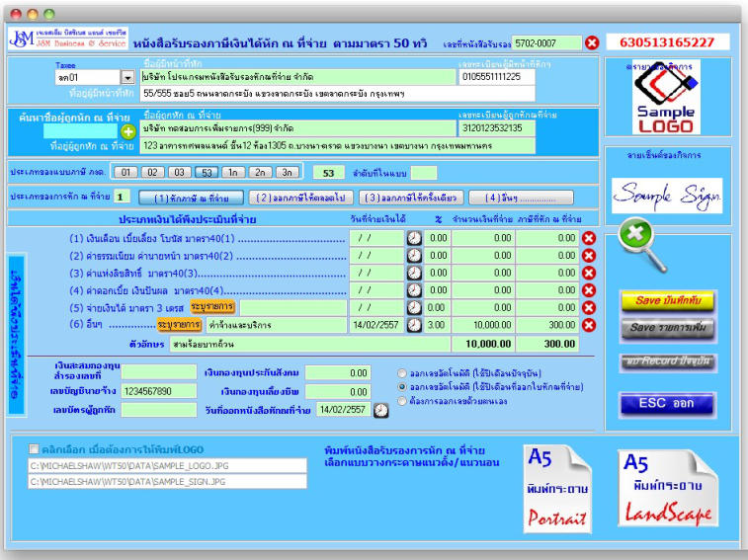Viewport: 748px width, 560px height.
Task: Select auto number using withholding month radio
Action: (402, 387)
